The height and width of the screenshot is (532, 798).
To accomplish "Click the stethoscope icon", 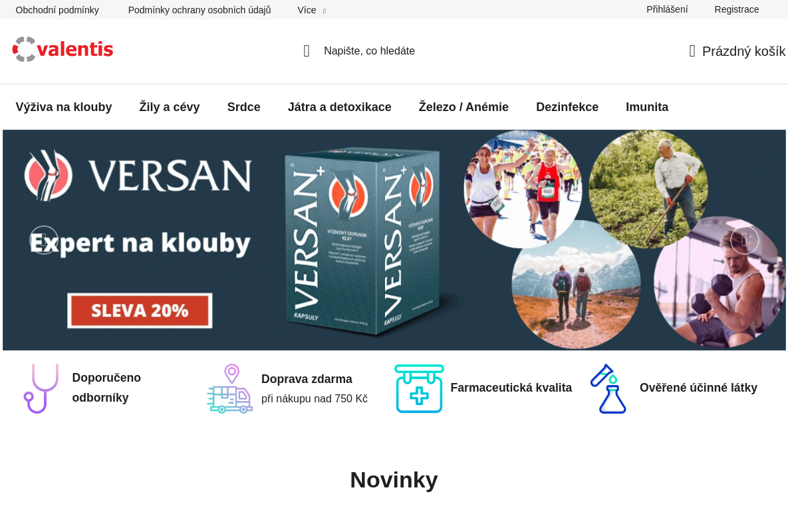I will [x=41, y=388].
